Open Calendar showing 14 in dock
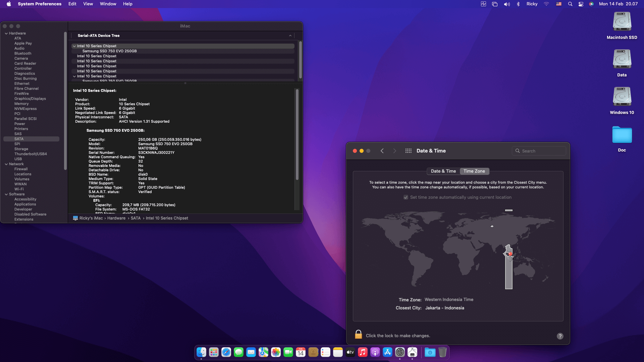Viewport: 644px width, 362px height. coord(301,352)
